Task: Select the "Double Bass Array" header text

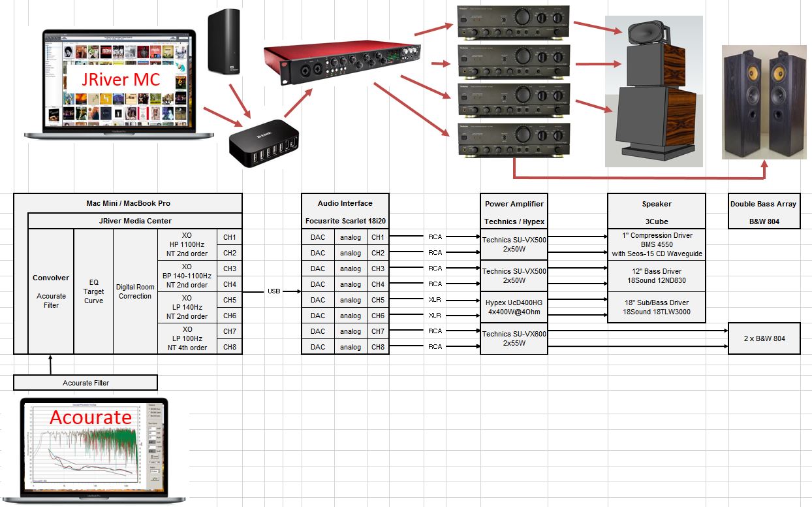Action: tap(764, 204)
